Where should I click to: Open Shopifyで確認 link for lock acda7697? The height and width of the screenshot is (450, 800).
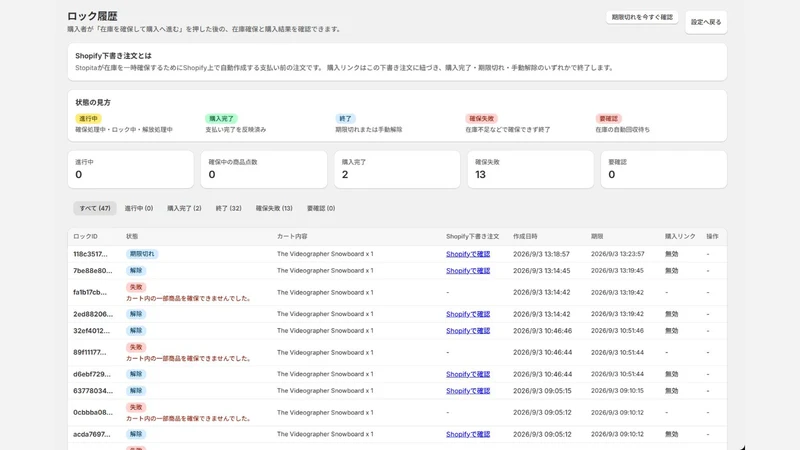(x=468, y=434)
